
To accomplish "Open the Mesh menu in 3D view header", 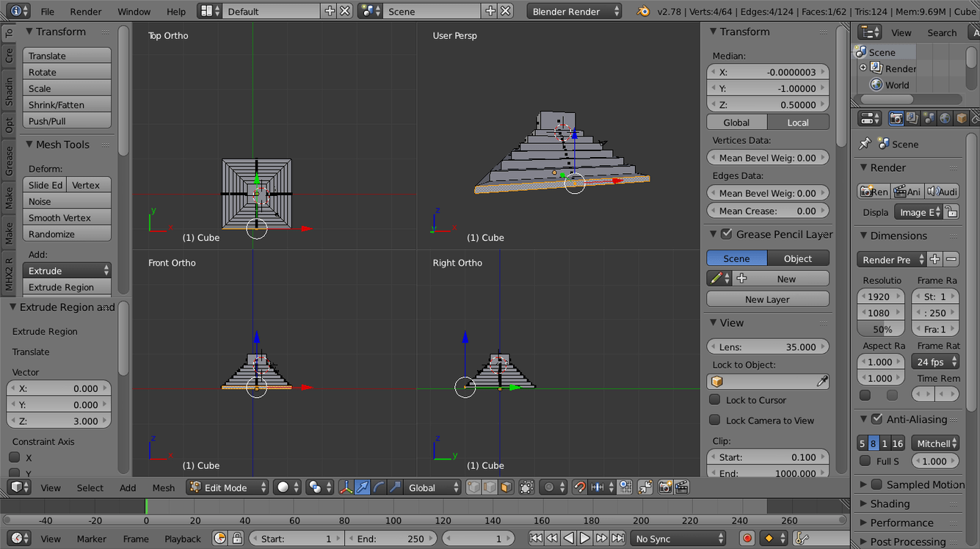I will click(164, 487).
